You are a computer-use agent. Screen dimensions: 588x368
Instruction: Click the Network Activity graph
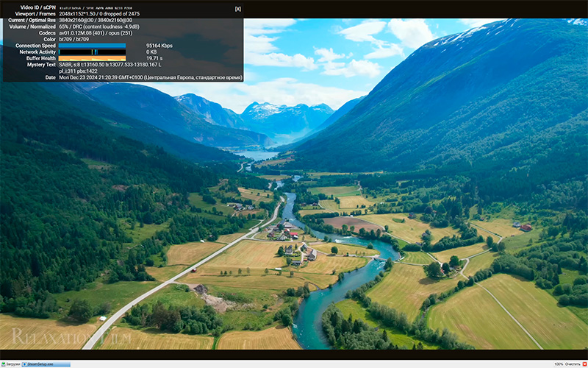(x=92, y=52)
